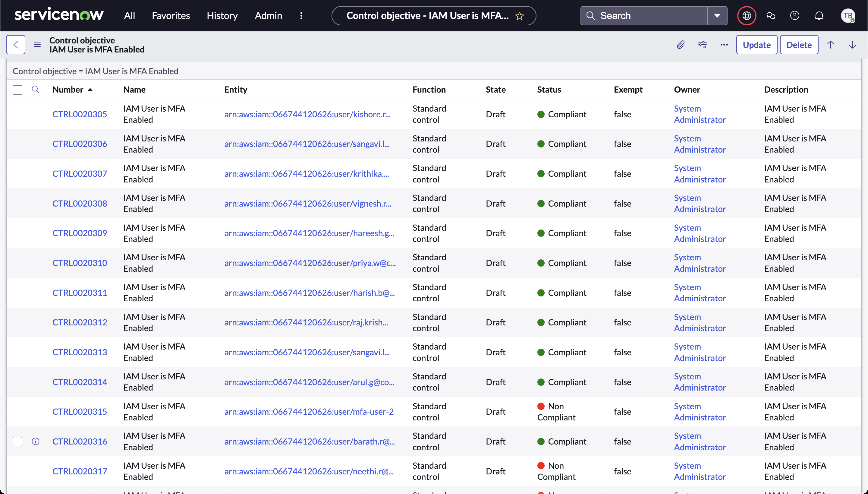Open control record CTRL0020315
Image resolution: width=868 pixels, height=494 pixels.
79,411
